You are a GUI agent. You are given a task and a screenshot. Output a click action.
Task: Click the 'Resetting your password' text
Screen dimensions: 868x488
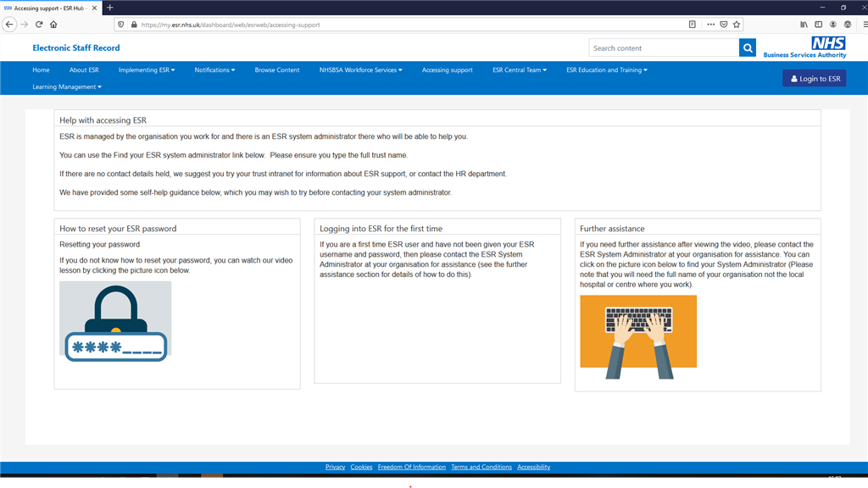tap(100, 245)
